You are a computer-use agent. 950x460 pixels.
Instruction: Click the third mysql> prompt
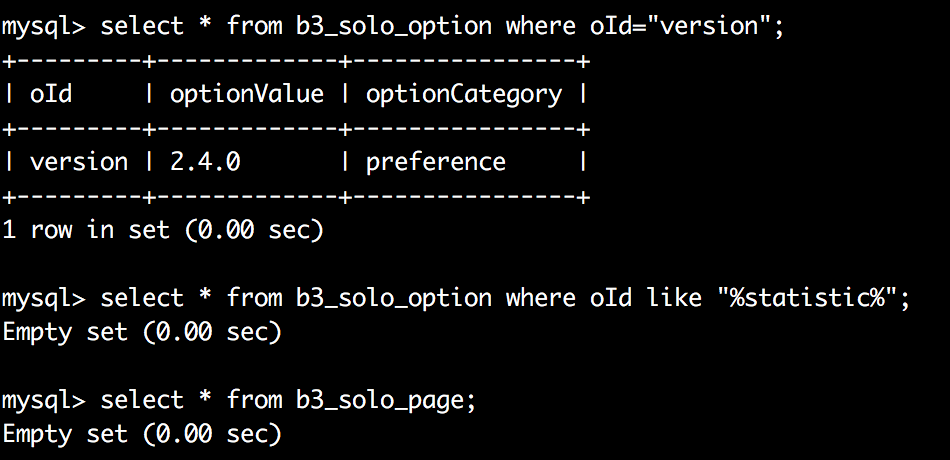coord(44,400)
